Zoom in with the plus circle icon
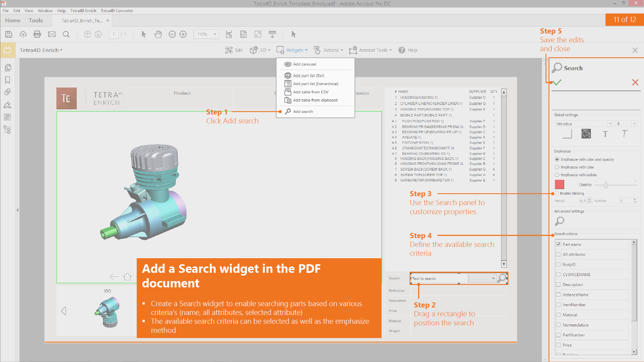 pos(183,34)
